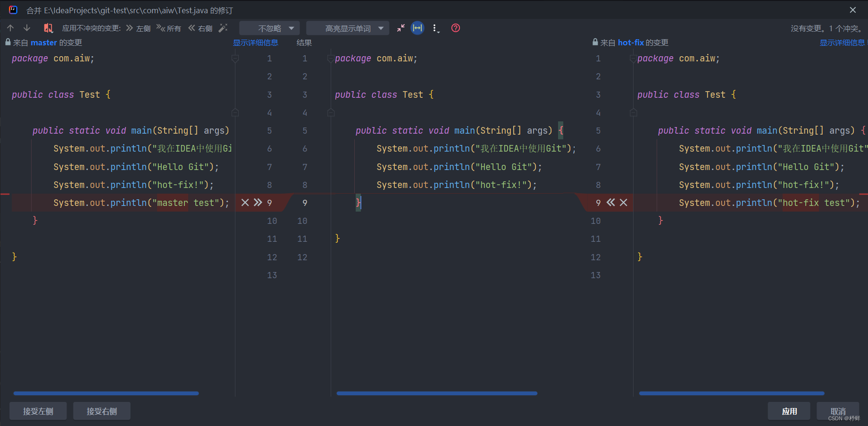The image size is (868, 426).
Task: Click line number 13 in left gutter
Action: point(272,275)
